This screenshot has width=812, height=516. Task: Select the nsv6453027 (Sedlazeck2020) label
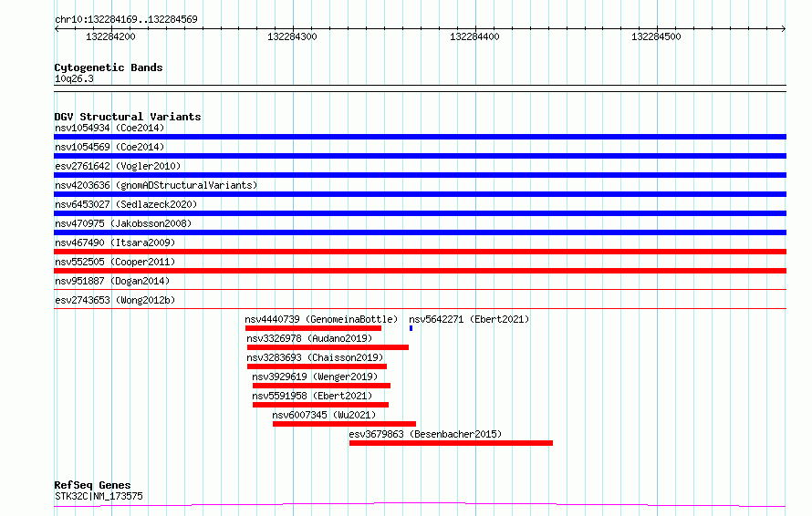[x=126, y=204]
